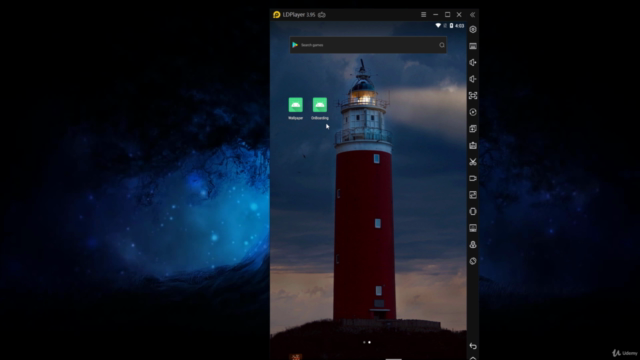This screenshot has height=360, width=640.
Task: Toggle fullscreen from LDPlayer sidebar
Action: point(473,96)
